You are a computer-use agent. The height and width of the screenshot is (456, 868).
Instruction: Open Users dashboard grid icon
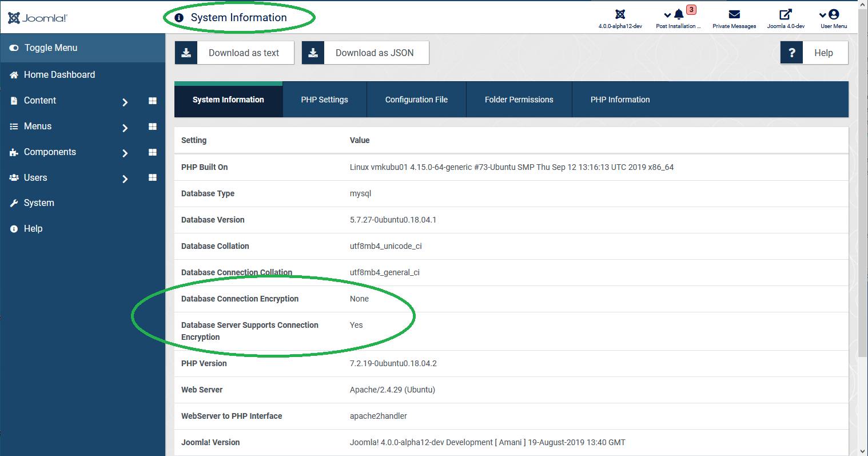[153, 177]
